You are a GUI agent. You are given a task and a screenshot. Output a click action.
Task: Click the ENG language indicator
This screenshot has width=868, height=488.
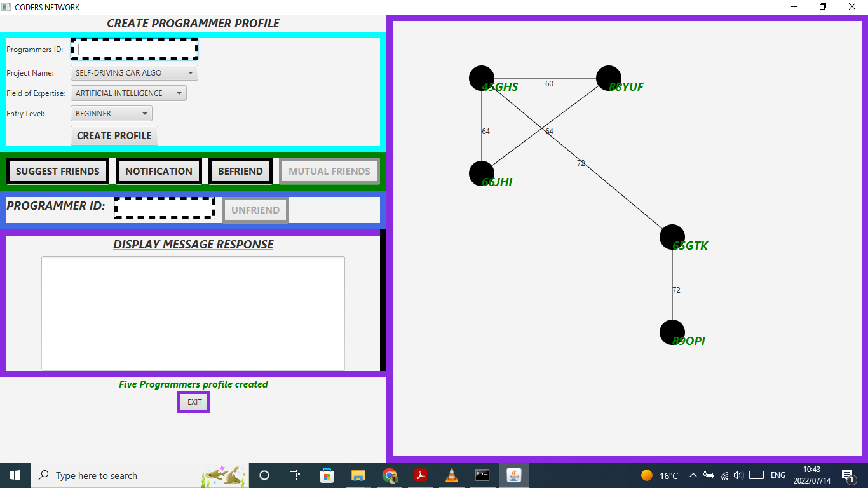[x=778, y=475]
